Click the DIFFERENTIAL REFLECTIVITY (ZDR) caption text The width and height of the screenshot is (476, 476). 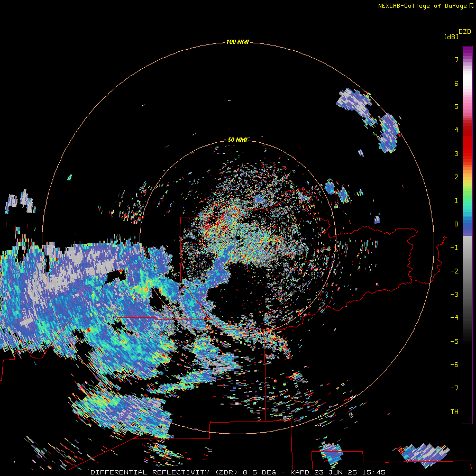[166, 472]
